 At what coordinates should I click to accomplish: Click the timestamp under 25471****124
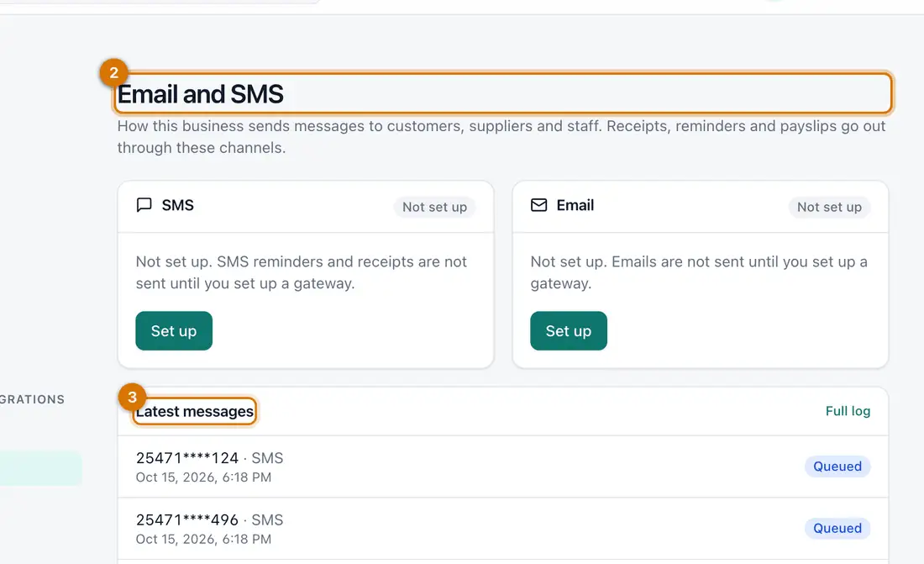(203, 477)
